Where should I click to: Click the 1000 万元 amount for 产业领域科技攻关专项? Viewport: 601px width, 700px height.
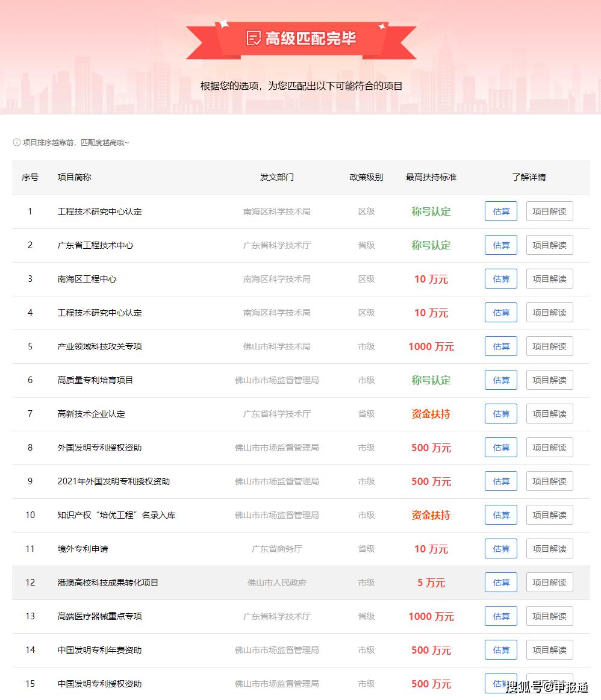(431, 346)
